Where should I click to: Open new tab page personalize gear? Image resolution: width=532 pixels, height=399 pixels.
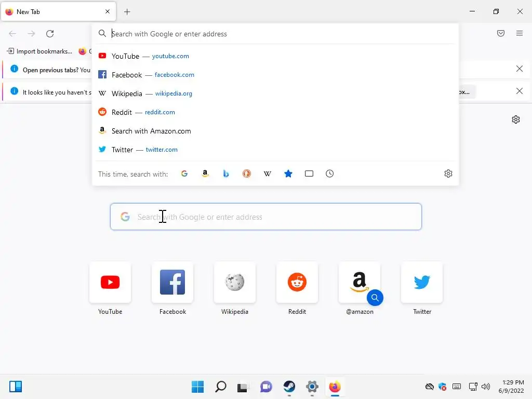coord(516,119)
